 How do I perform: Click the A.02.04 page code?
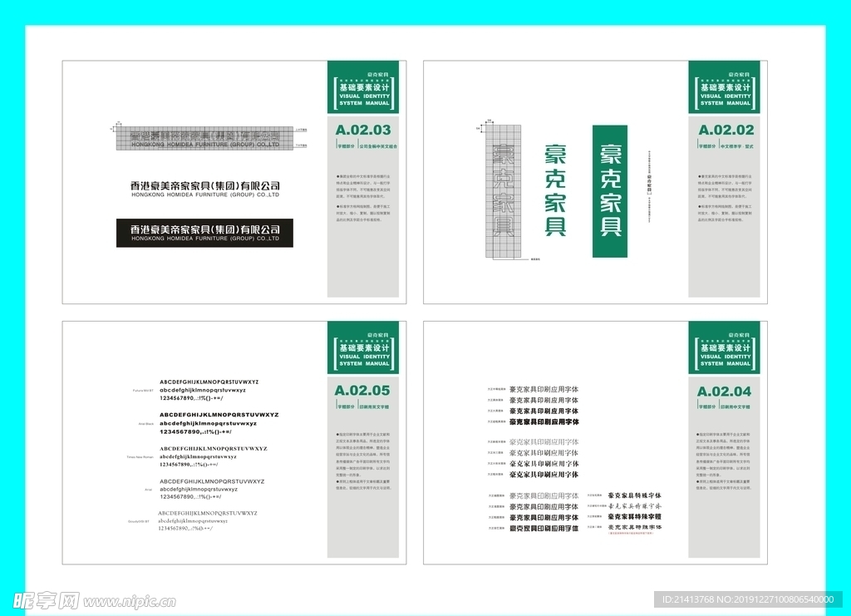pos(724,392)
